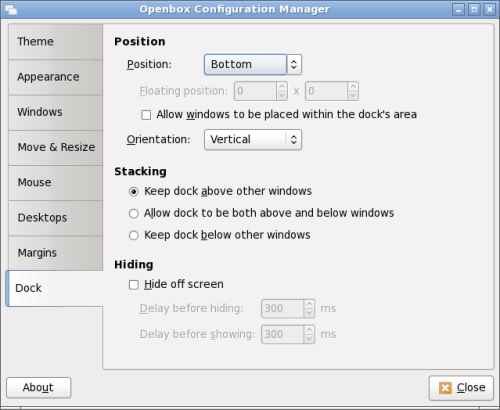The image size is (500, 410).
Task: Select Keep dock below other windows
Action: (134, 235)
